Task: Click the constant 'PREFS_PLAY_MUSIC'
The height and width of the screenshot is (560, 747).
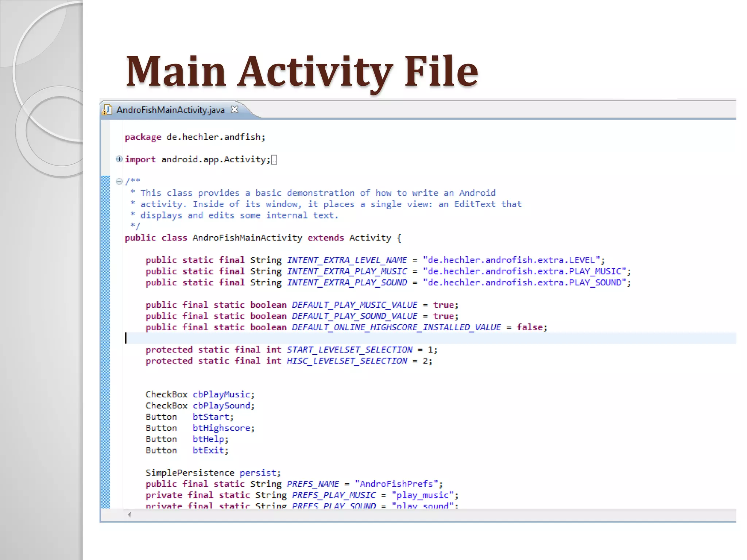Action: [x=333, y=495]
